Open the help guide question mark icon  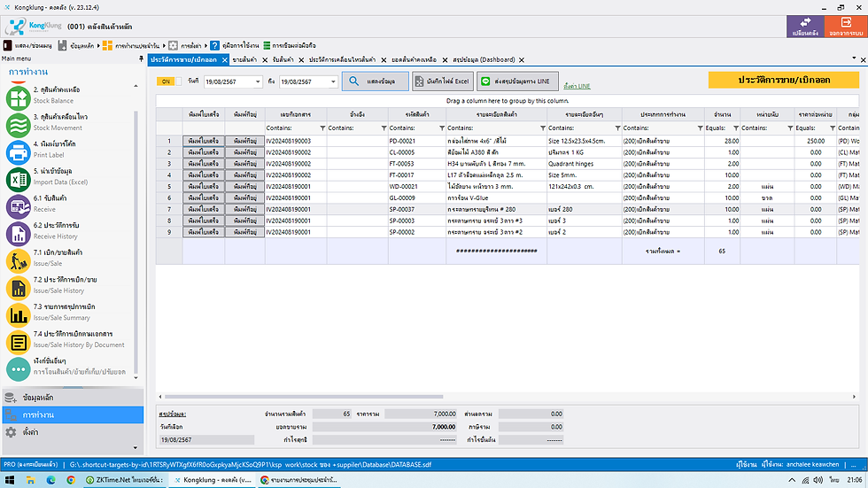[214, 44]
